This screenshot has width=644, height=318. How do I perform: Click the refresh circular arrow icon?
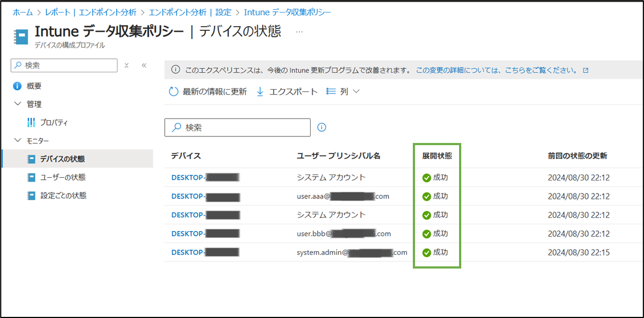174,92
